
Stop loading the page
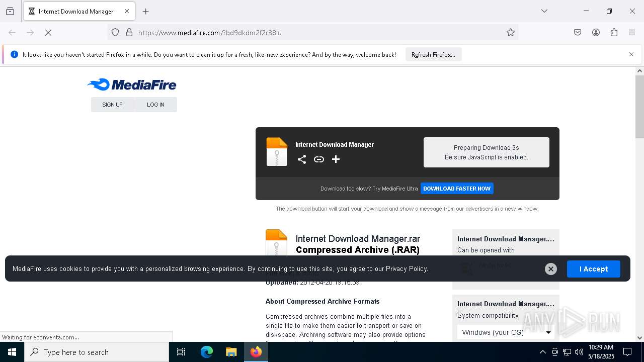[48, 33]
